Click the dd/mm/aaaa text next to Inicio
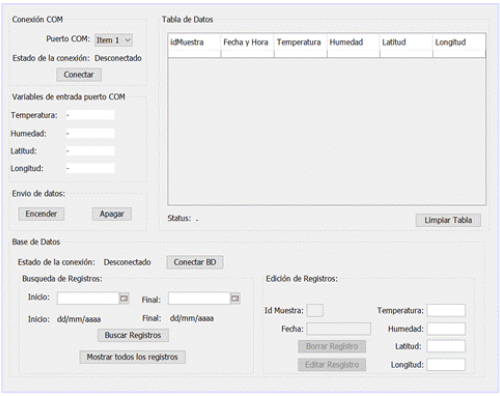Viewport: 500px width, 396px height. click(x=79, y=319)
